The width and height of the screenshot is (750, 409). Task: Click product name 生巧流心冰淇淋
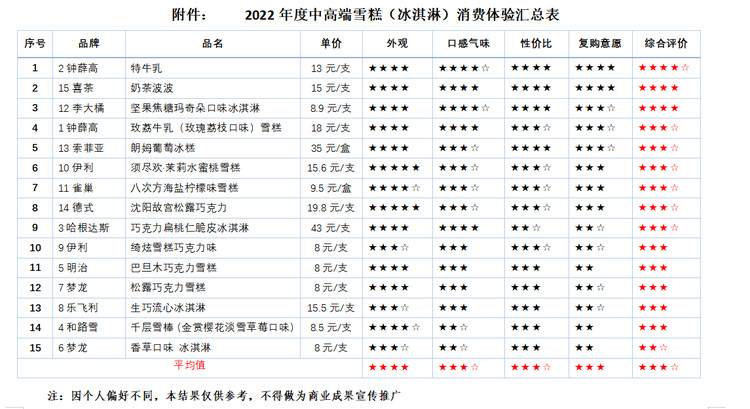[x=168, y=308]
